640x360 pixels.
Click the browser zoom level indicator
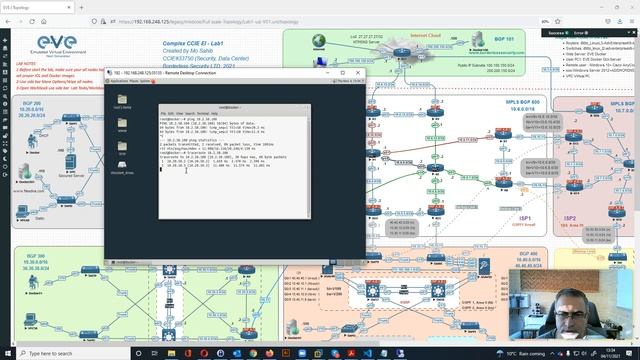[545, 21]
